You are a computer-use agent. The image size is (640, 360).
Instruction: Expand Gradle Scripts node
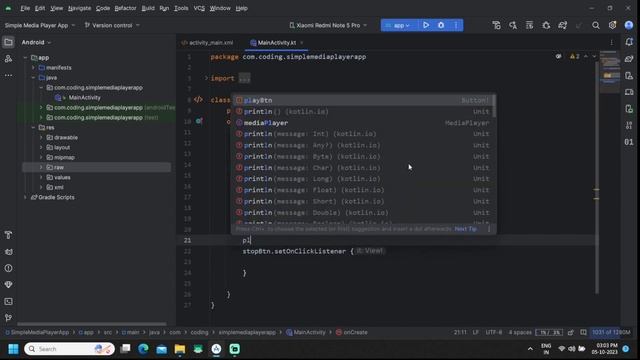tap(25, 197)
